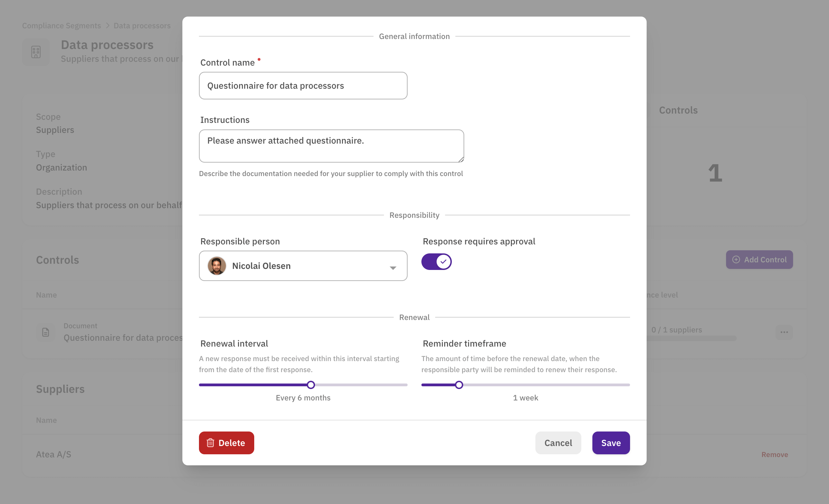
Task: Delete this control
Action: [x=227, y=443]
